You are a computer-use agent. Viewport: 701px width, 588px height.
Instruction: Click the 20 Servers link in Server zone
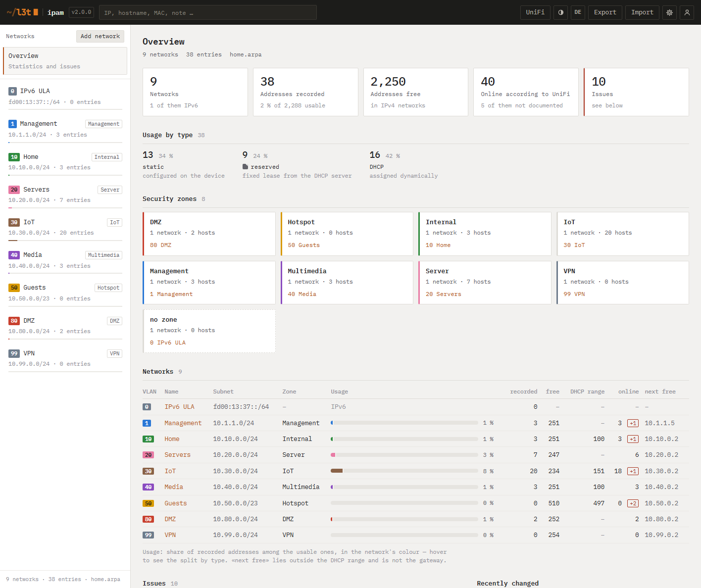coord(444,294)
